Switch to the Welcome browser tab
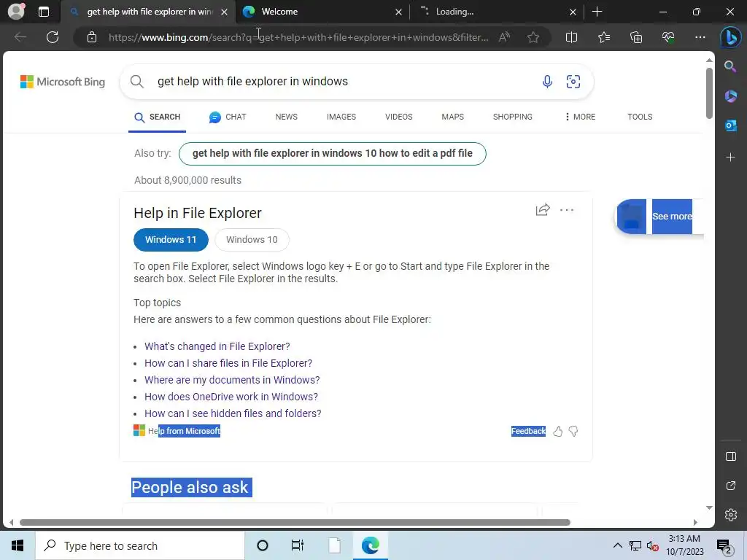Screen dimensions: 747x560 [322, 12]
